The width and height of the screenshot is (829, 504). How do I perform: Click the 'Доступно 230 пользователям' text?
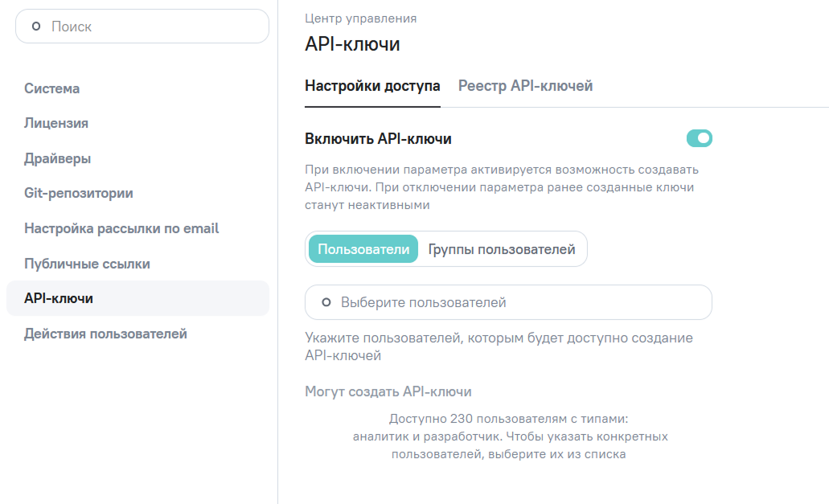coord(509,436)
